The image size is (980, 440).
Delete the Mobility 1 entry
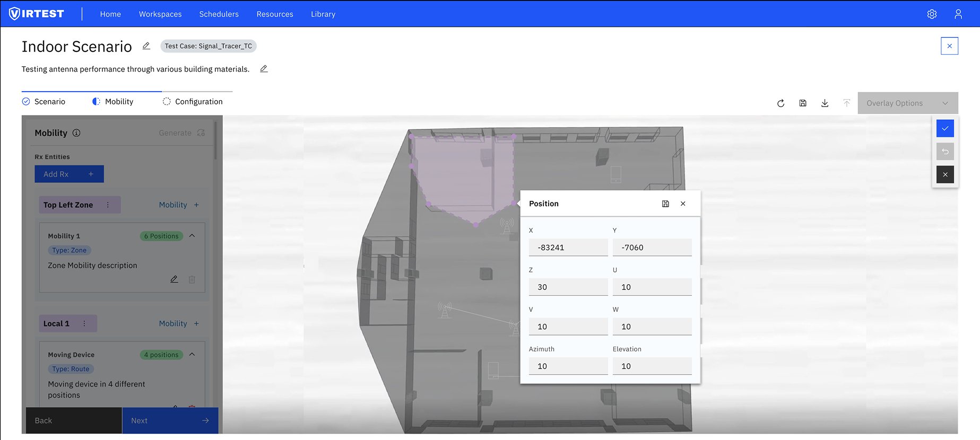(x=192, y=279)
